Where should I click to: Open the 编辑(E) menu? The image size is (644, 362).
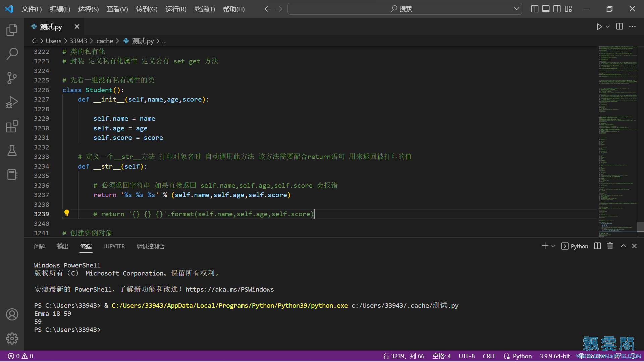(60, 9)
